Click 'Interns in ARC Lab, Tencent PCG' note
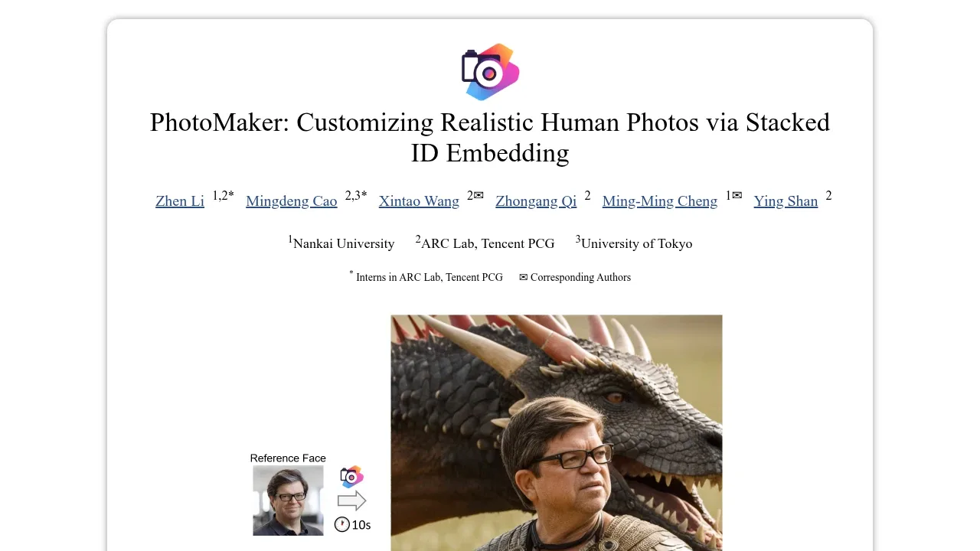 click(x=430, y=277)
